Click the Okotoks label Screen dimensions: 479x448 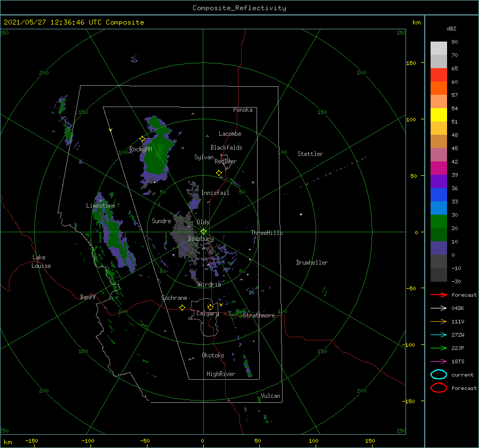pyautogui.click(x=213, y=355)
